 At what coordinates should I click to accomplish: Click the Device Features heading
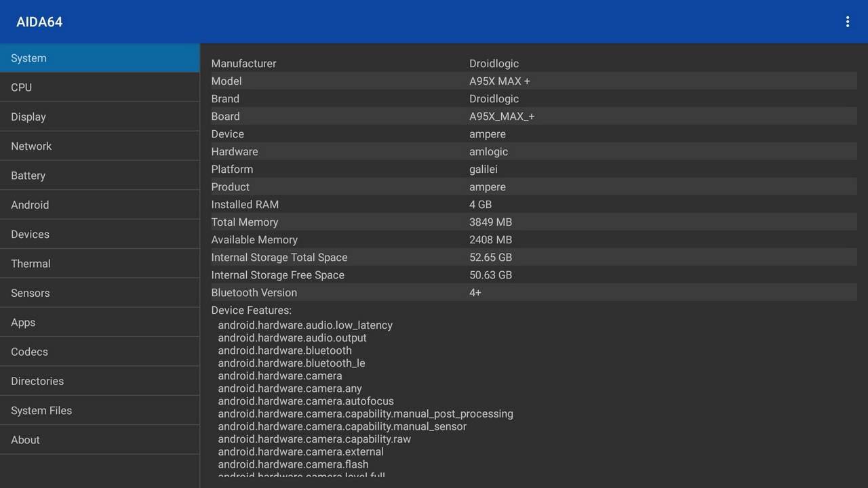coord(251,310)
